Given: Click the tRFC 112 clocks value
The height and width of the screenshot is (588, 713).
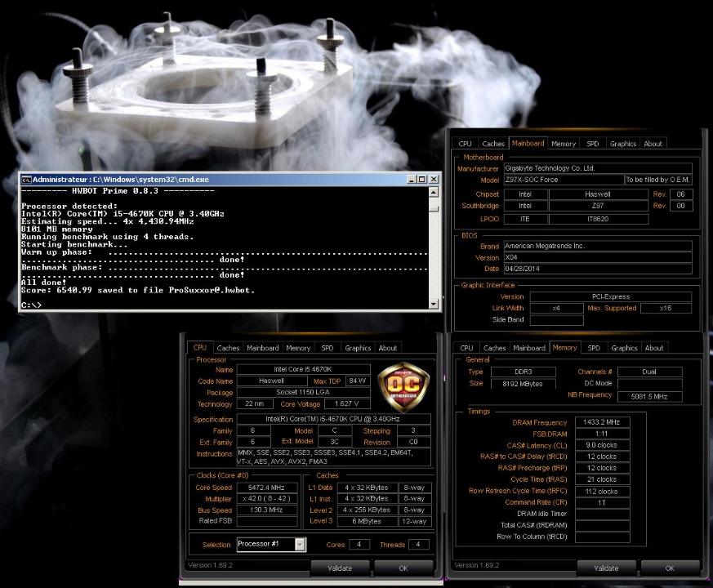Looking at the screenshot, I should coord(602,491).
